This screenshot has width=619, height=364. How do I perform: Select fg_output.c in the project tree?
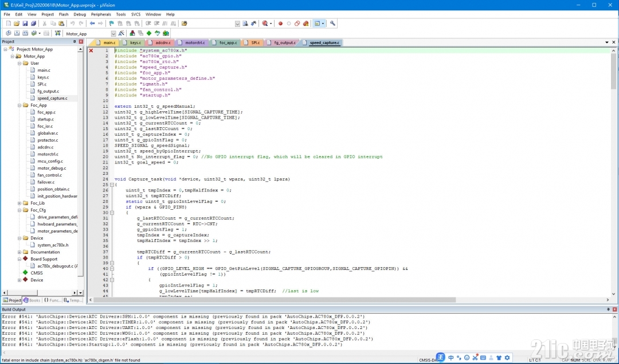48,91
